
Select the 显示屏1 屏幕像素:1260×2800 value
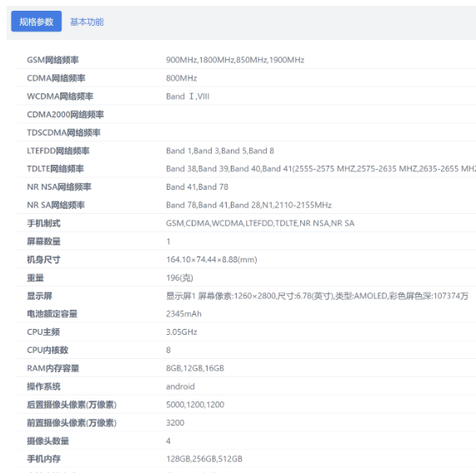tap(318, 296)
